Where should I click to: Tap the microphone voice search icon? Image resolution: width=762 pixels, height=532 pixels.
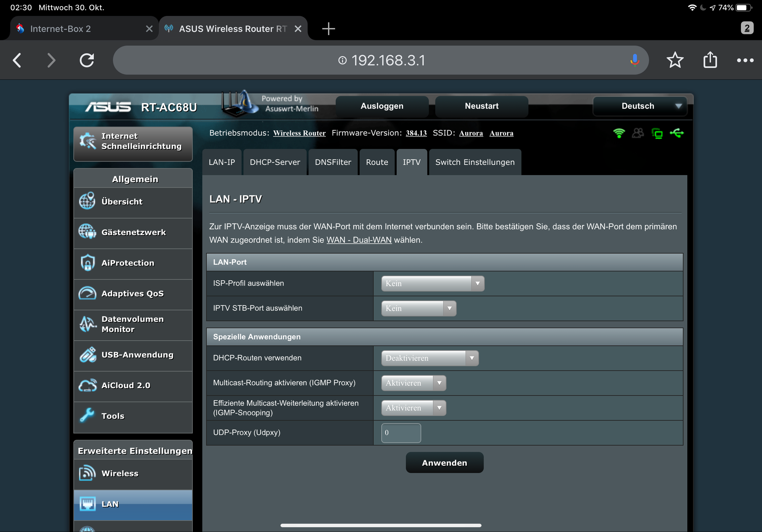[x=634, y=60]
